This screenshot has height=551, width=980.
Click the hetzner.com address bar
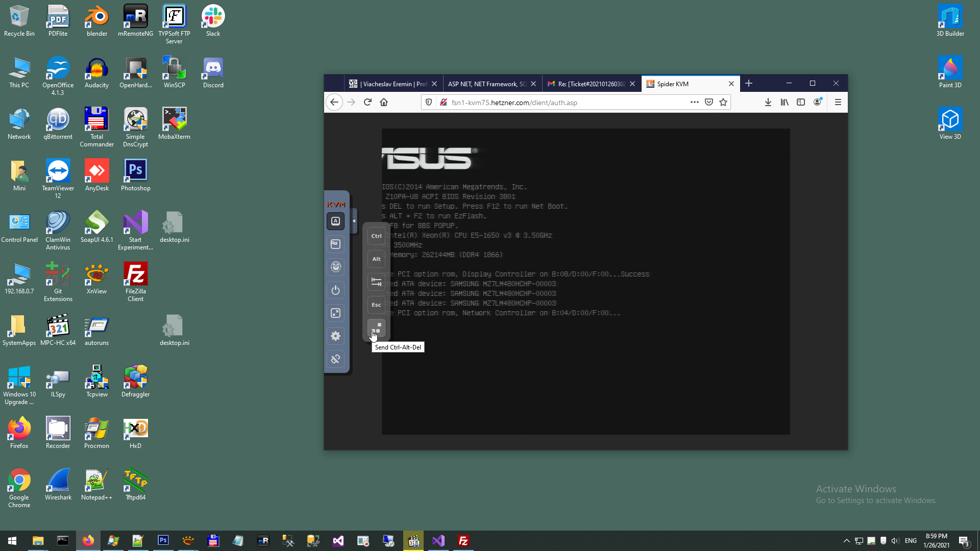tap(561, 103)
